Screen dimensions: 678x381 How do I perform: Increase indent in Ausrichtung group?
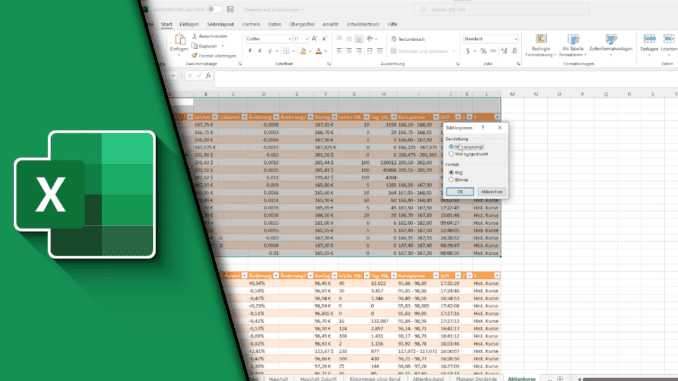click(x=380, y=51)
